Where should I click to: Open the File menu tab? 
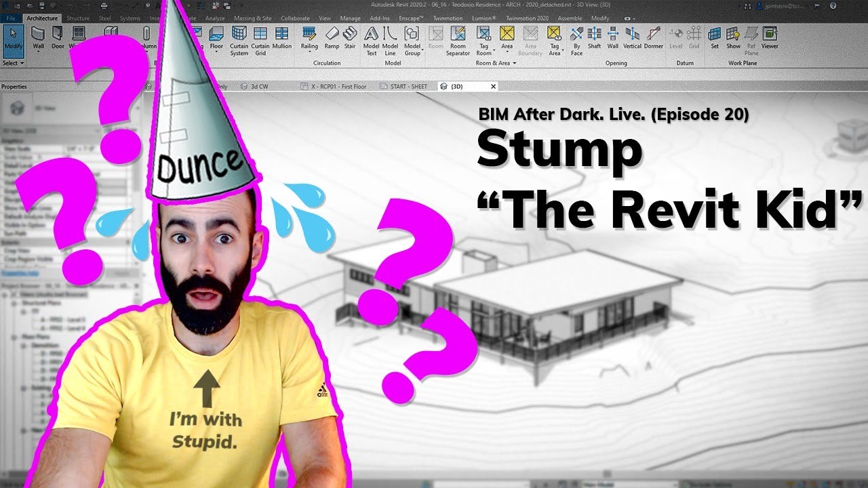click(10, 18)
